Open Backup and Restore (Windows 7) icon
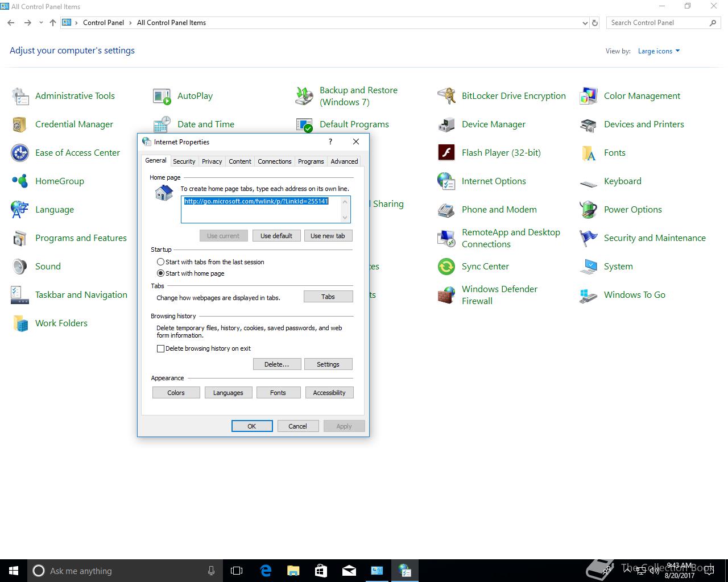The height and width of the screenshot is (582, 728). (304, 96)
